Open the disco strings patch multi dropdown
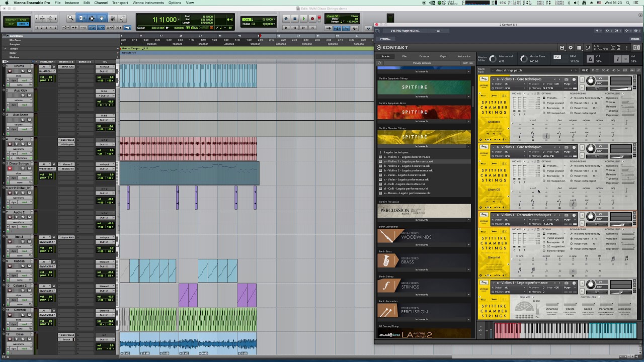The height and width of the screenshot is (362, 644). coord(492,70)
